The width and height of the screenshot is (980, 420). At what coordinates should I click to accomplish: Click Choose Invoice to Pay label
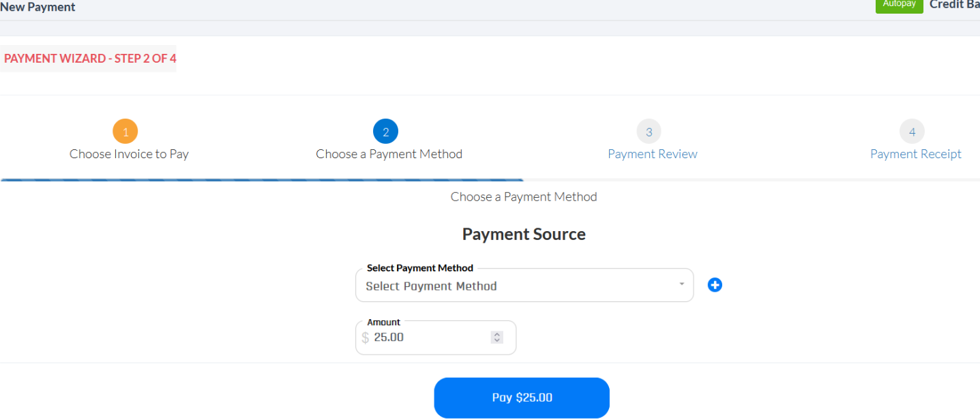click(x=129, y=154)
